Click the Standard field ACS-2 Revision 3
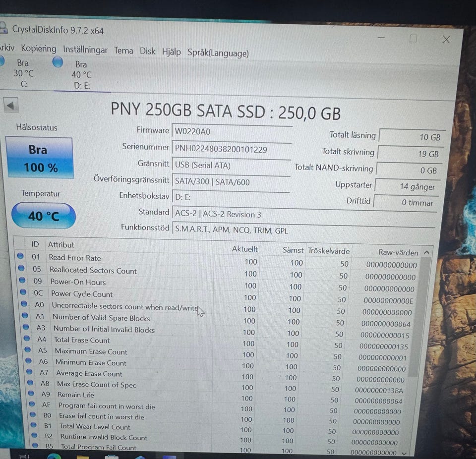The width and height of the screenshot is (476, 459). [304, 214]
